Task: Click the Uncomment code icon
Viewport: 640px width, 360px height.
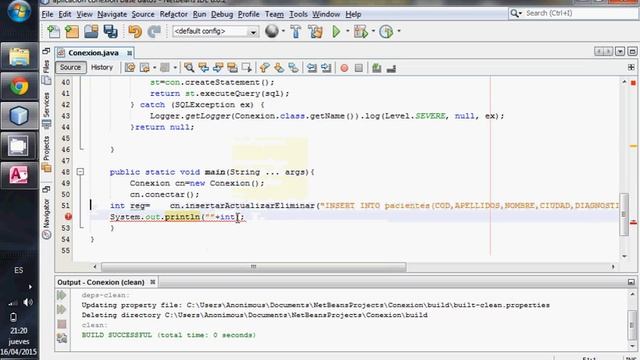Action: 391,69
